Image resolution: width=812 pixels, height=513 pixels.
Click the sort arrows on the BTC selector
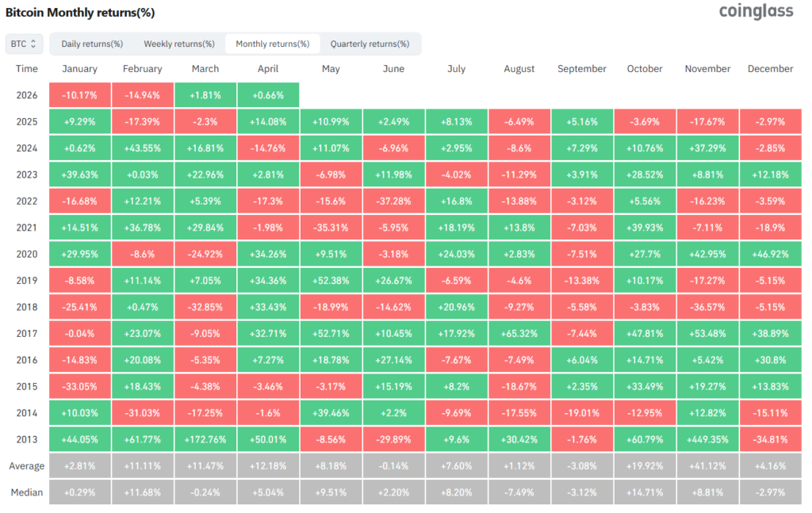(x=34, y=44)
